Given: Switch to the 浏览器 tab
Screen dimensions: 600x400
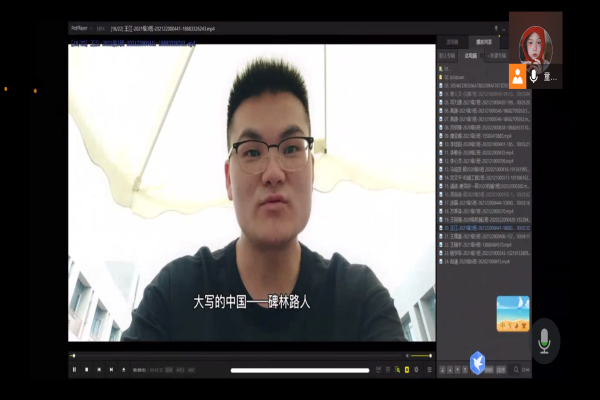Looking at the screenshot, I should point(453,43).
